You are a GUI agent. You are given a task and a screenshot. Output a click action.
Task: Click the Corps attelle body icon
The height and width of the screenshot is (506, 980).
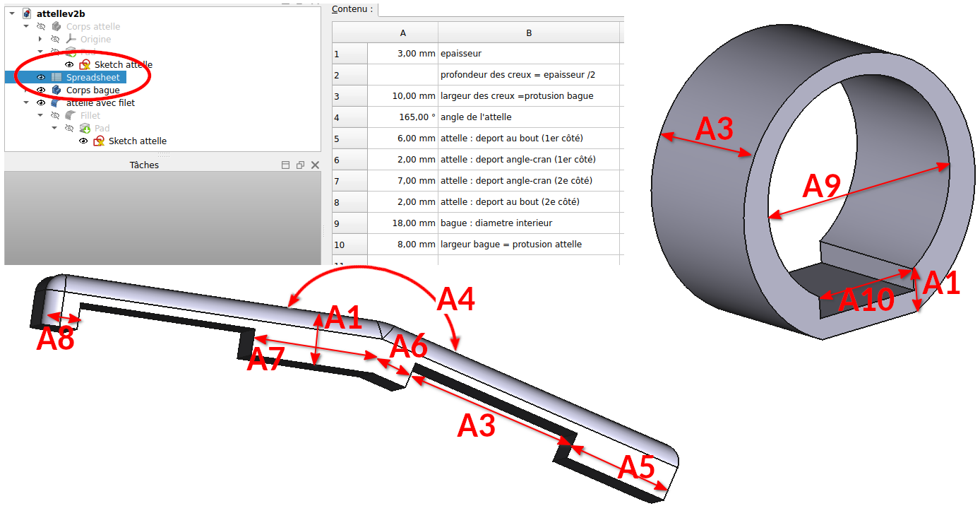[56, 26]
